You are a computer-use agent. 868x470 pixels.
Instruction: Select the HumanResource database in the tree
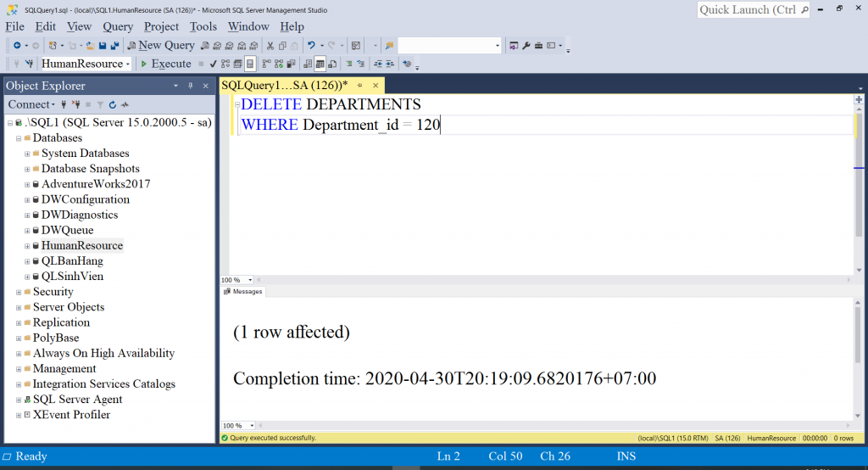[x=82, y=245]
